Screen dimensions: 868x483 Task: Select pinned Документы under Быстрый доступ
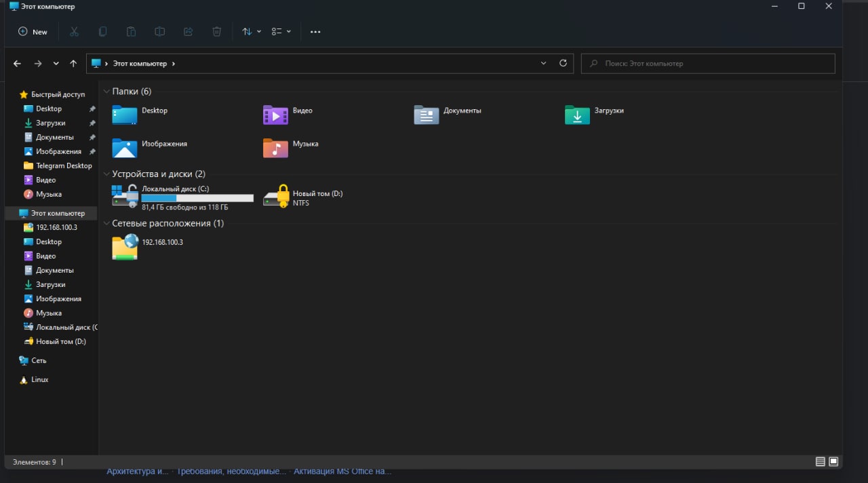point(55,137)
